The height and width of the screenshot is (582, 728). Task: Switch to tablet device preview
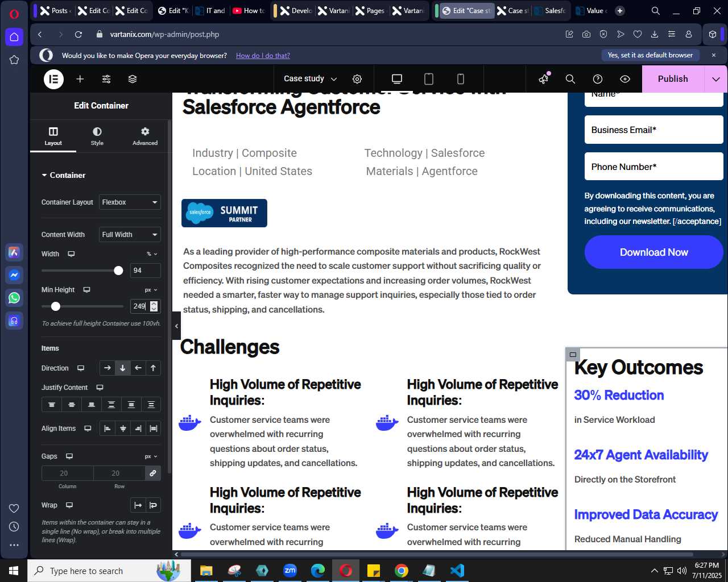(x=429, y=79)
